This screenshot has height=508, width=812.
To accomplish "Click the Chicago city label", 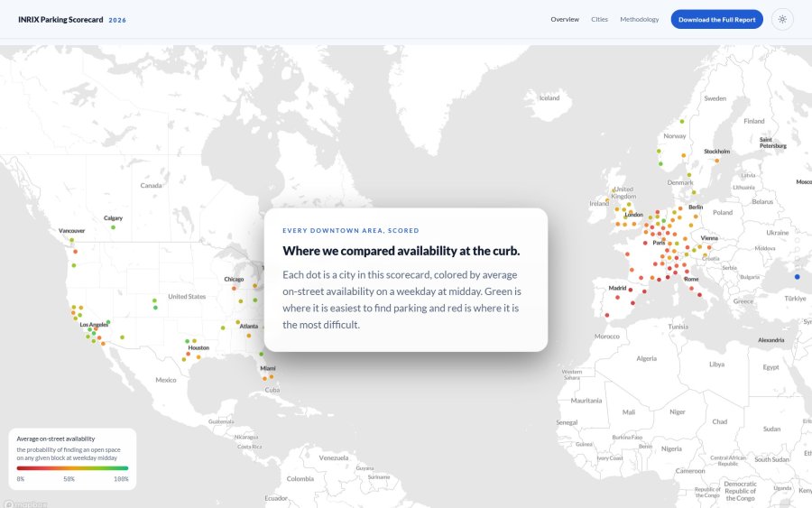I will click(234, 279).
